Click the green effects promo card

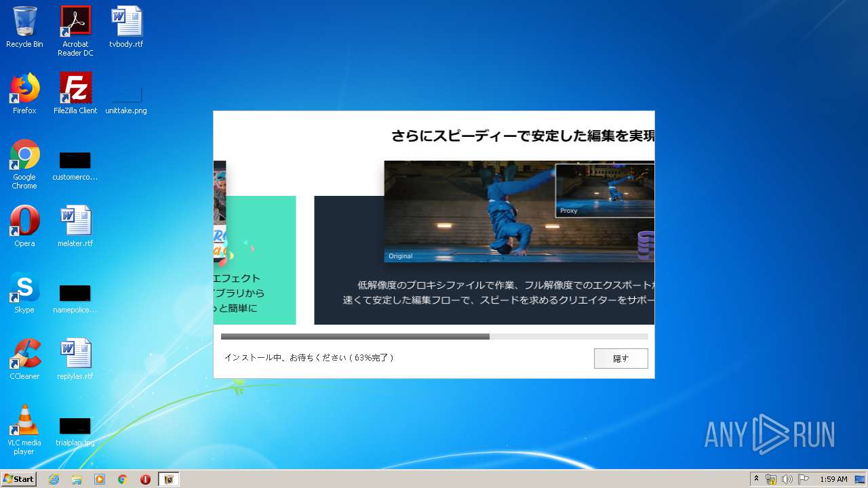255,260
